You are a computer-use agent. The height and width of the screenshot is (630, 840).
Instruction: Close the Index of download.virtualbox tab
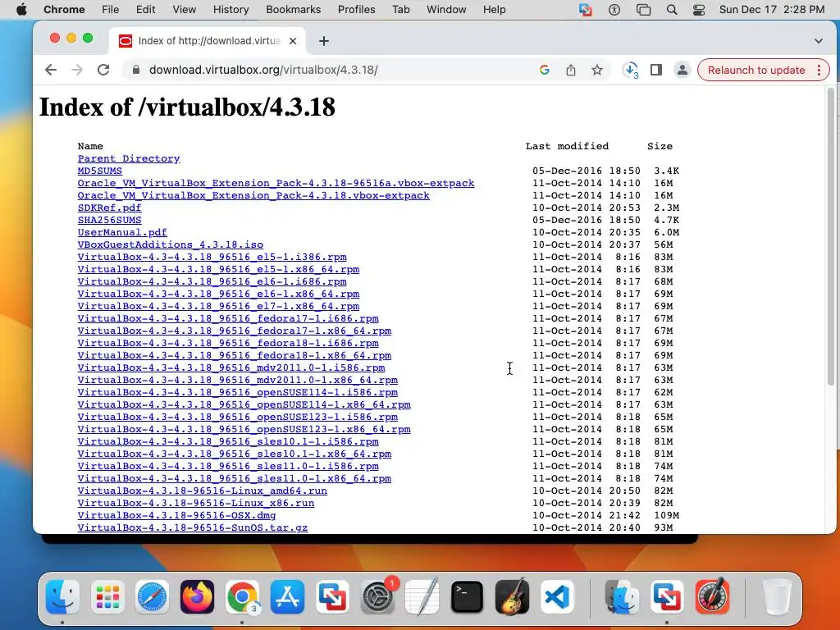(293, 41)
